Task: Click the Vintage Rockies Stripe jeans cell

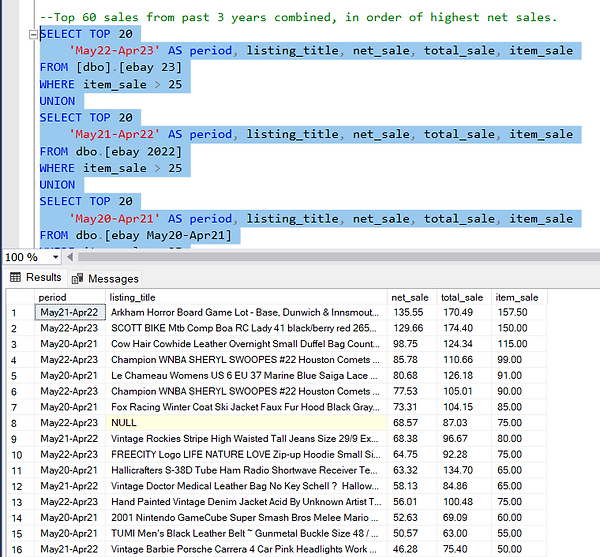Action: coord(246,439)
